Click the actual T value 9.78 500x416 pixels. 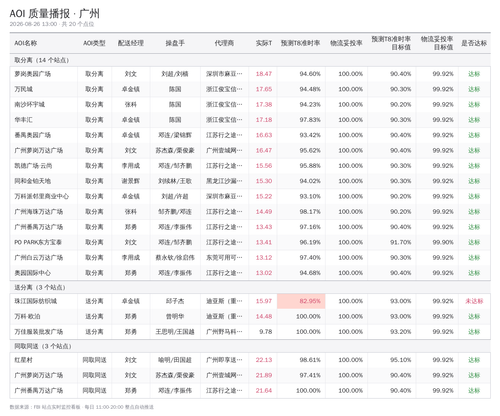coord(266,332)
